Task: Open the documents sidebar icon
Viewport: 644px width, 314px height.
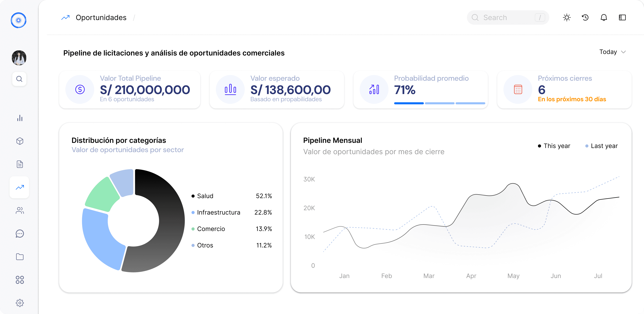Action: pyautogui.click(x=20, y=164)
